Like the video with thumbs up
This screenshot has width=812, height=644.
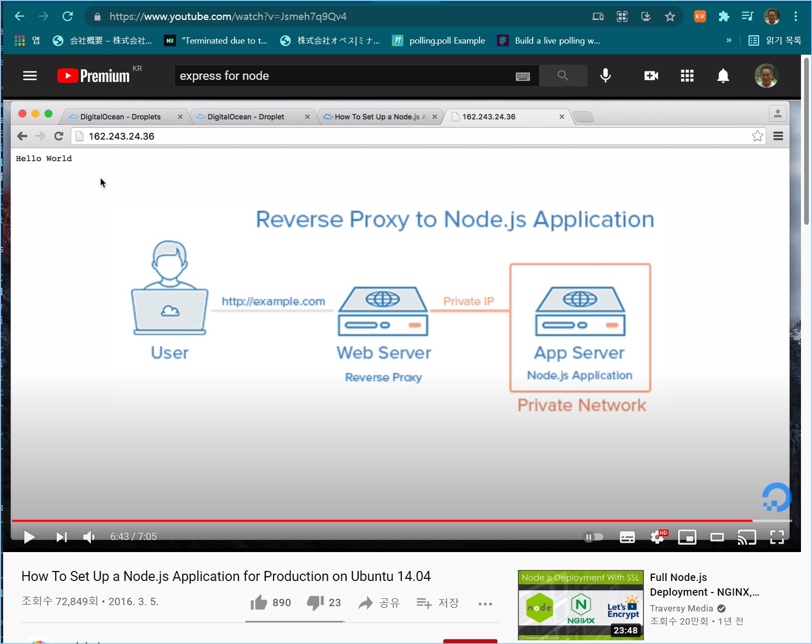[x=259, y=603]
